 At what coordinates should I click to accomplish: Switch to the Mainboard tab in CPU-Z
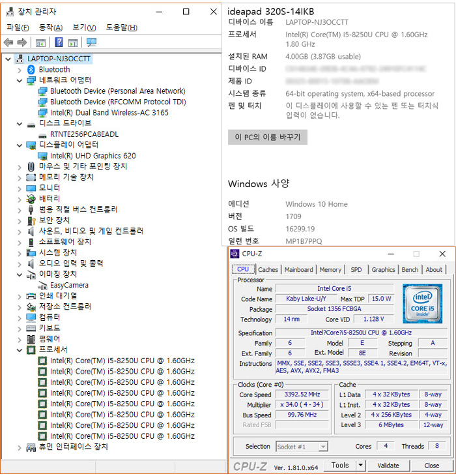298,269
